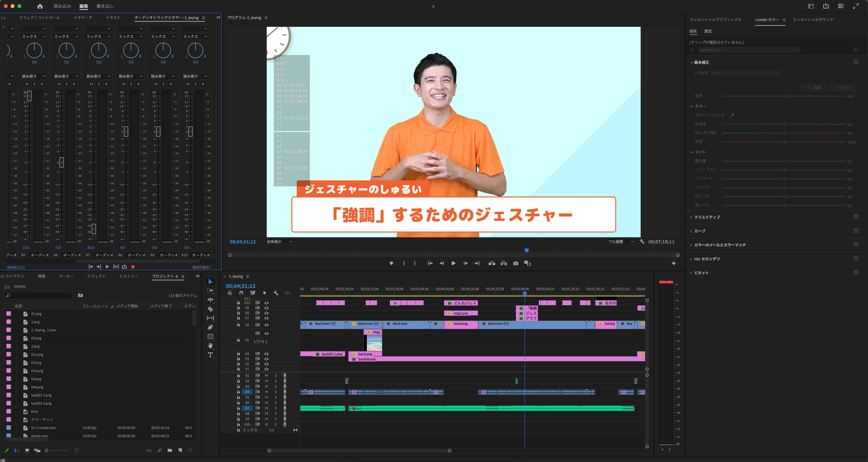Select the Hand tool
Viewport: 868px width, 462px height.
[x=210, y=346]
